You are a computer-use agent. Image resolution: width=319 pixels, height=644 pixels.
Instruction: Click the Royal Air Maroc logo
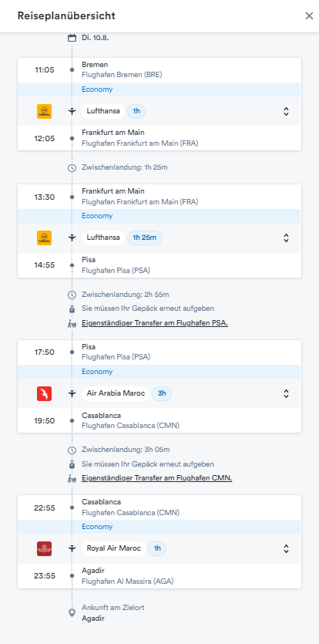tap(45, 548)
